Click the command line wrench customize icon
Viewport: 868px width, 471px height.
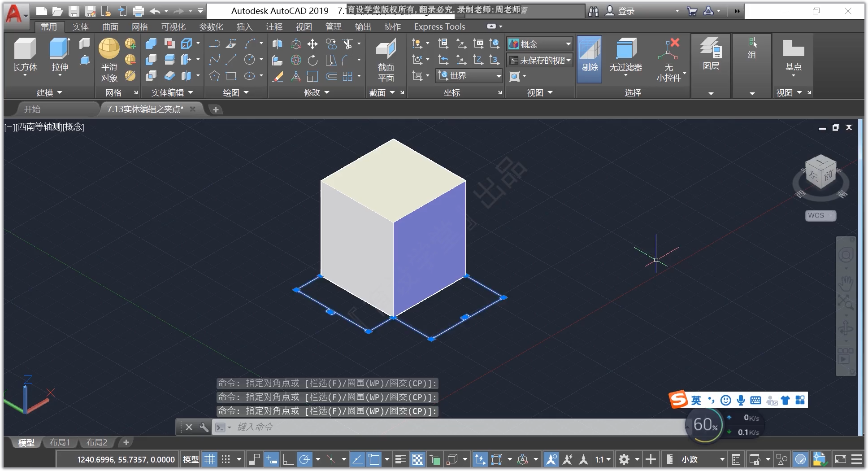click(204, 427)
